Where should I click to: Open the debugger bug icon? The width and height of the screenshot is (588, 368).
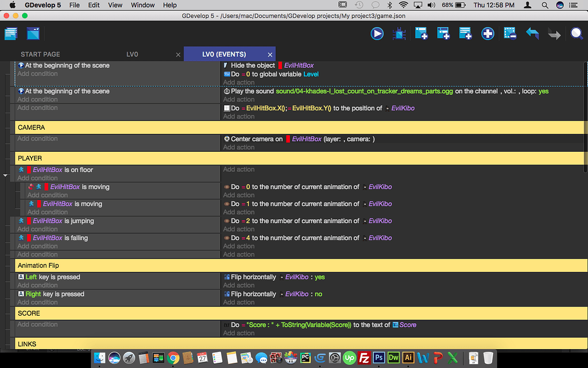click(x=399, y=34)
